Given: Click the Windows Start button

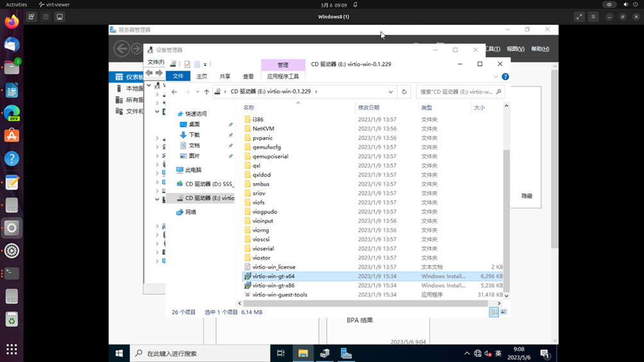Looking at the screenshot, I should [x=119, y=354].
